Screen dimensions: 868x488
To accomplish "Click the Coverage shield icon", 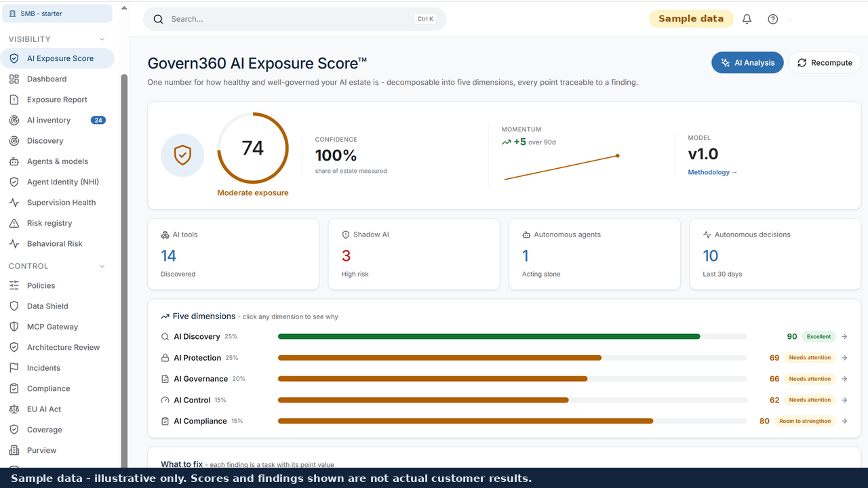I will click(14, 430).
